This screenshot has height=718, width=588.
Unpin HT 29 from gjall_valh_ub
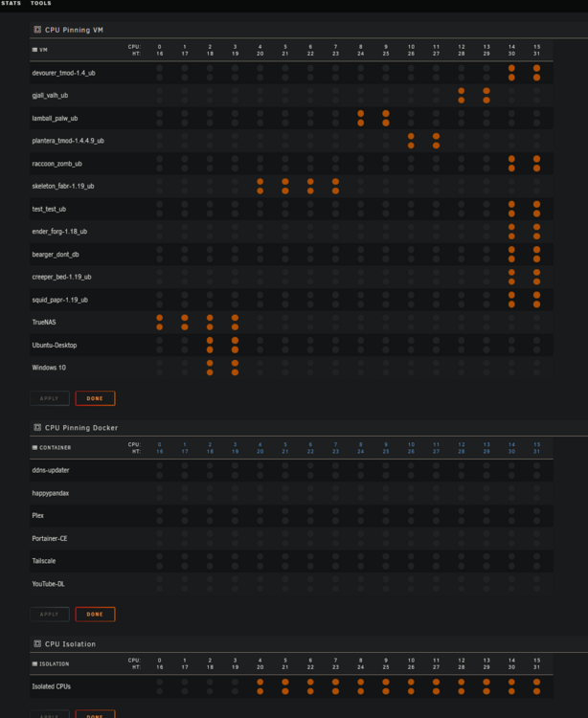[x=486, y=100]
